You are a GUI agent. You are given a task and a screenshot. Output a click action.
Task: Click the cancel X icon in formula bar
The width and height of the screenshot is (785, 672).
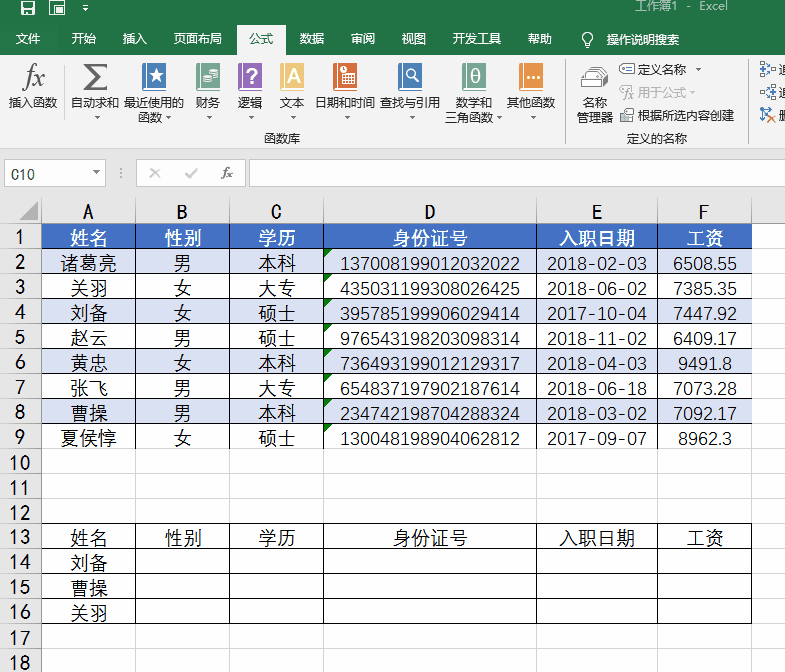click(155, 173)
